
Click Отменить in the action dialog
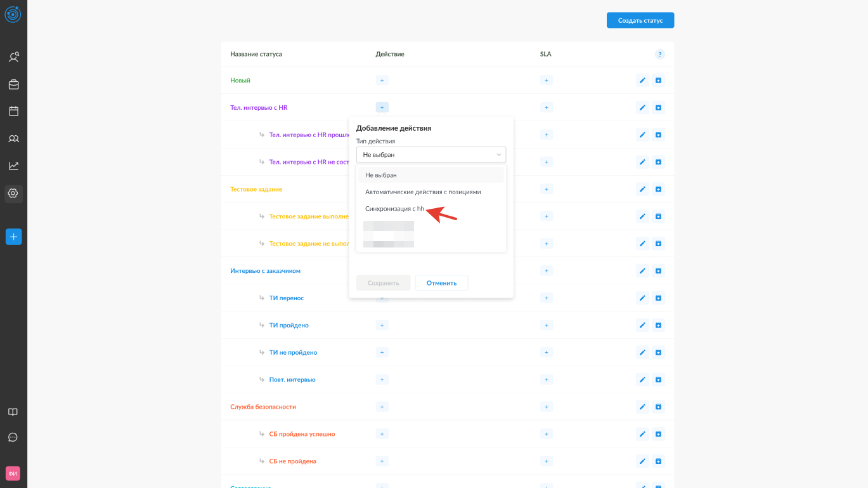point(441,283)
